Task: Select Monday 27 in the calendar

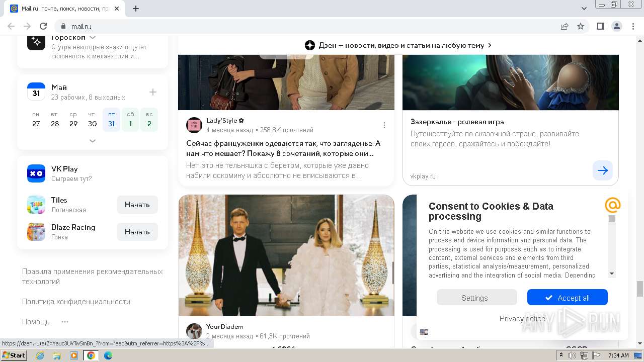Action: click(36, 120)
